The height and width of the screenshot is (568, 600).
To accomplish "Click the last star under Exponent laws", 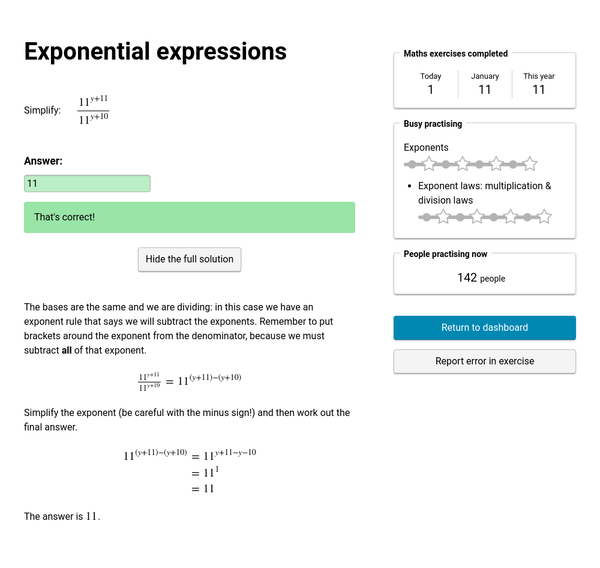I will [x=545, y=216].
